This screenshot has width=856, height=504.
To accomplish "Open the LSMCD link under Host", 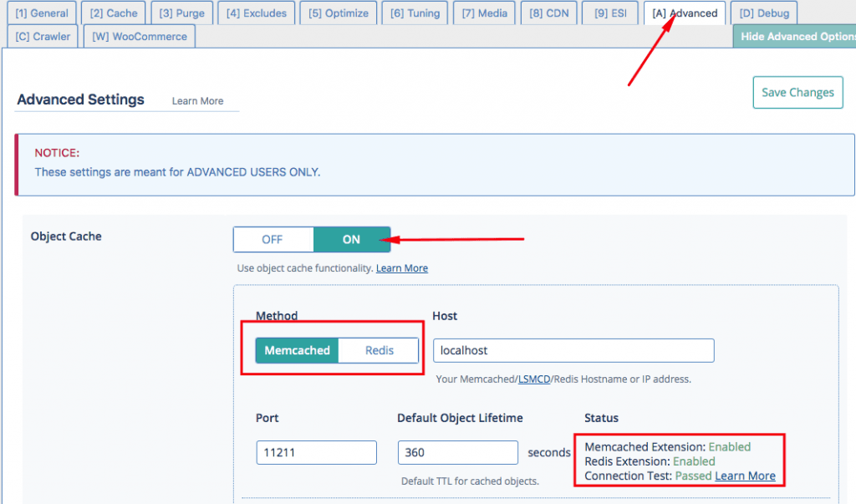I will pyautogui.click(x=534, y=379).
